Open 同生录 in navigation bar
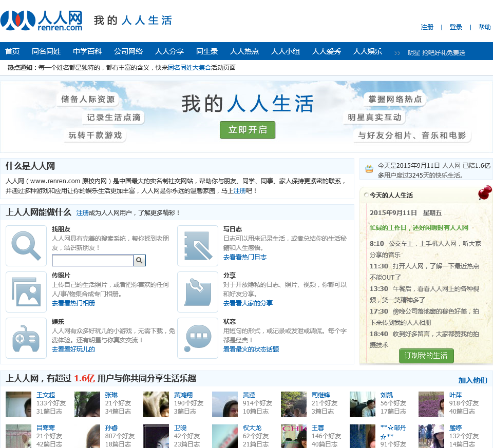Image resolution: width=493 pixels, height=448 pixels. pos(207,51)
